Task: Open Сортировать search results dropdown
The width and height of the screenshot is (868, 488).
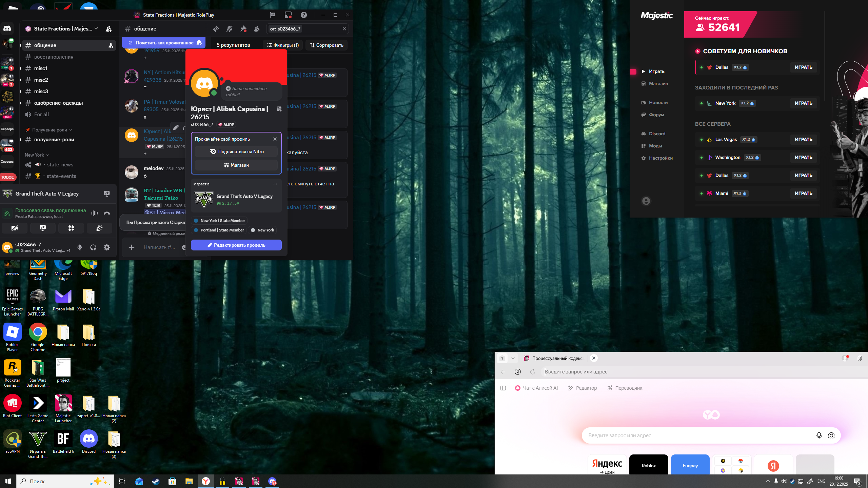Action: click(x=327, y=45)
